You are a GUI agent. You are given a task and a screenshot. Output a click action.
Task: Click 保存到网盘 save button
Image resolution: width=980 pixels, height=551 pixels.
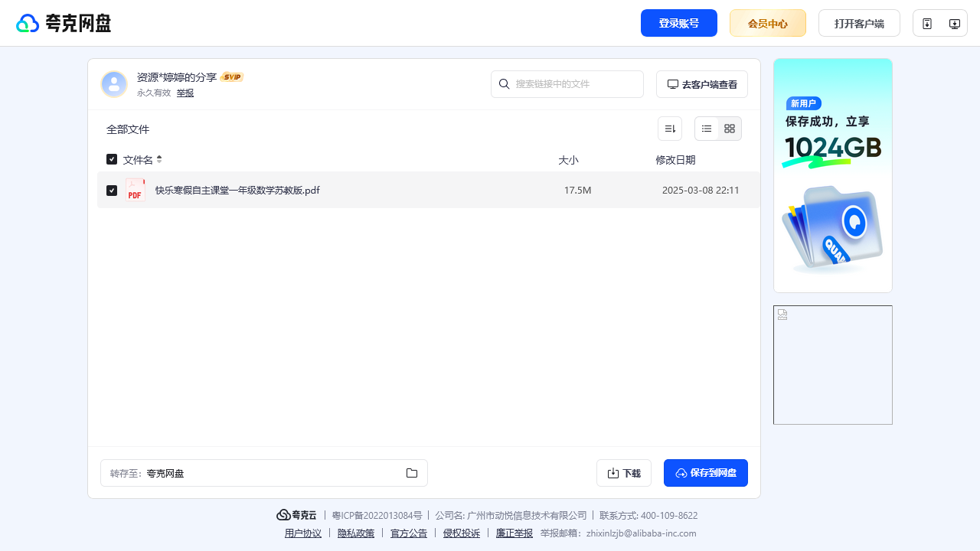[706, 473]
